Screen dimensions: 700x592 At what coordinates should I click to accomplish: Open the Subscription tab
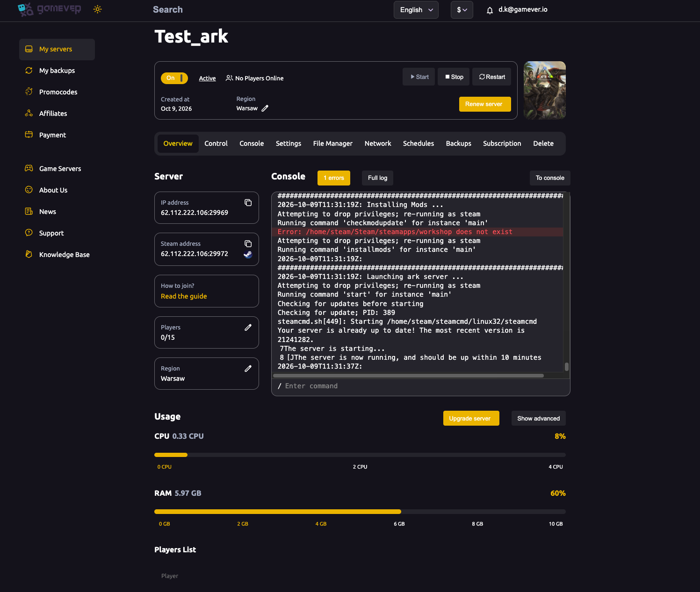pos(502,143)
